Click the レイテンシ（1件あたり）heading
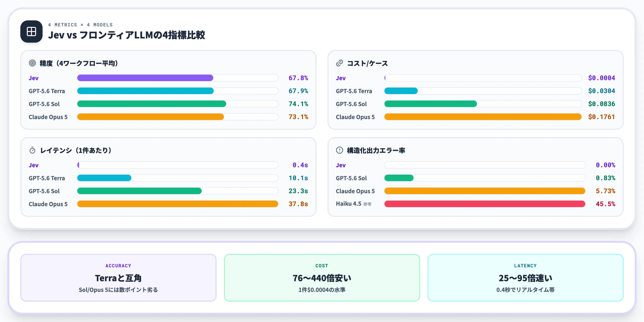This screenshot has width=644, height=322. click(x=76, y=150)
